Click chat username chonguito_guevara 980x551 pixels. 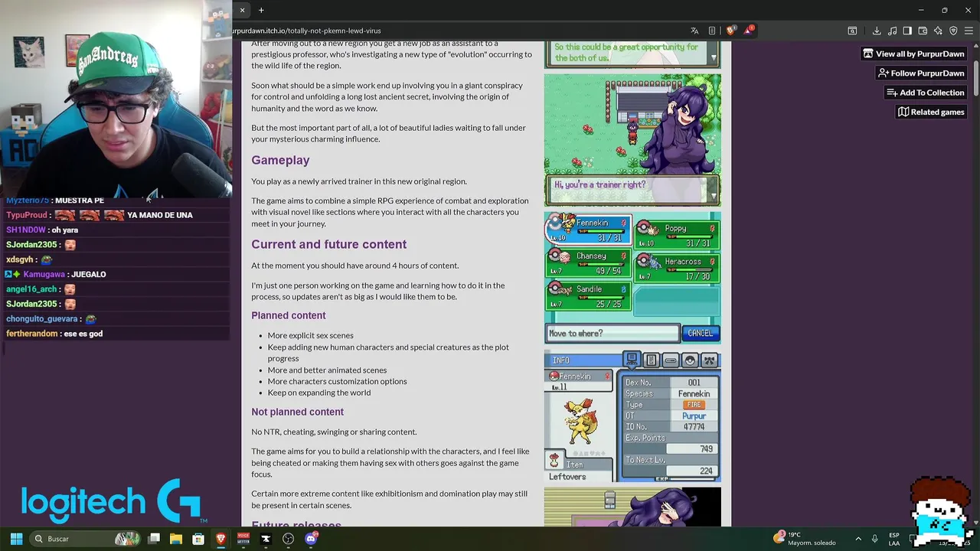click(x=42, y=318)
